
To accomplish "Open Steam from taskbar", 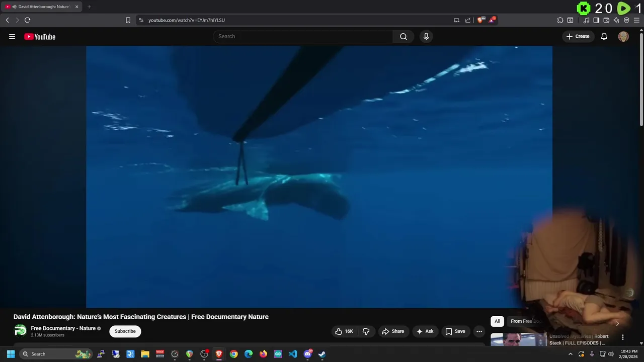I will click(322, 354).
